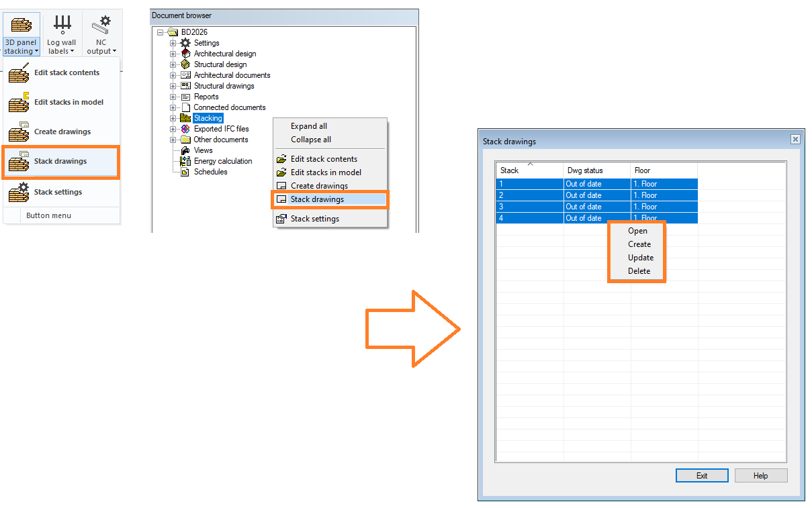The width and height of the screenshot is (812, 508).
Task: Select stack 2 row in the table
Action: [x=529, y=195]
